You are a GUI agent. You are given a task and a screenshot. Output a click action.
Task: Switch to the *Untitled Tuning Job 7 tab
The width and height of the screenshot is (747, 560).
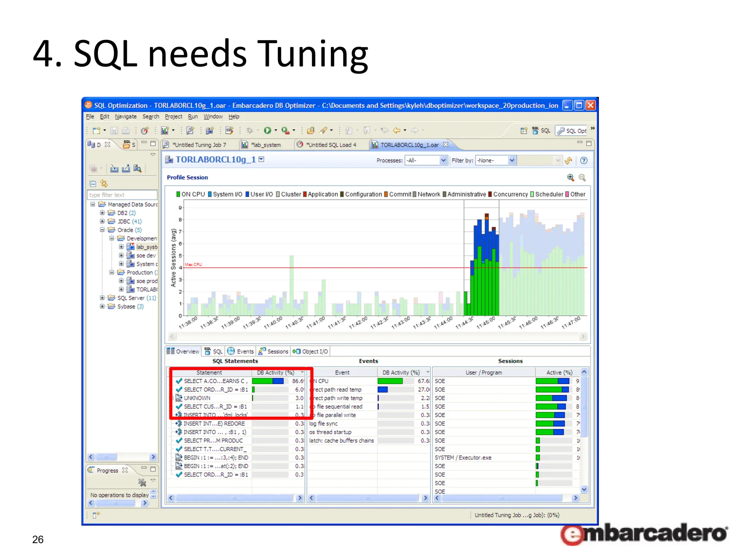[x=199, y=145]
